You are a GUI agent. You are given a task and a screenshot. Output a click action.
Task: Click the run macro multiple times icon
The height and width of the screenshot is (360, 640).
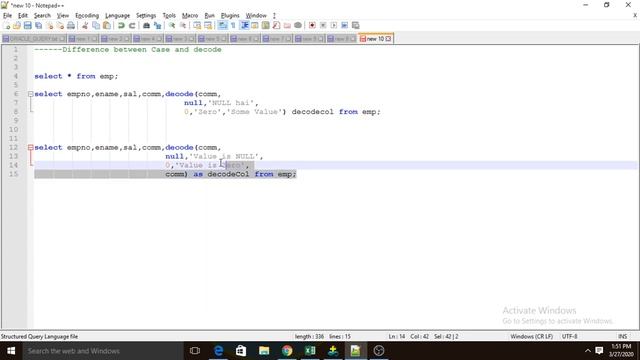[x=344, y=25]
